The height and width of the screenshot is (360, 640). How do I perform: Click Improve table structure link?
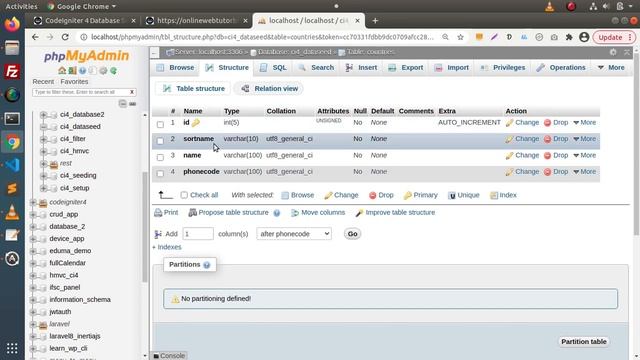395,213
